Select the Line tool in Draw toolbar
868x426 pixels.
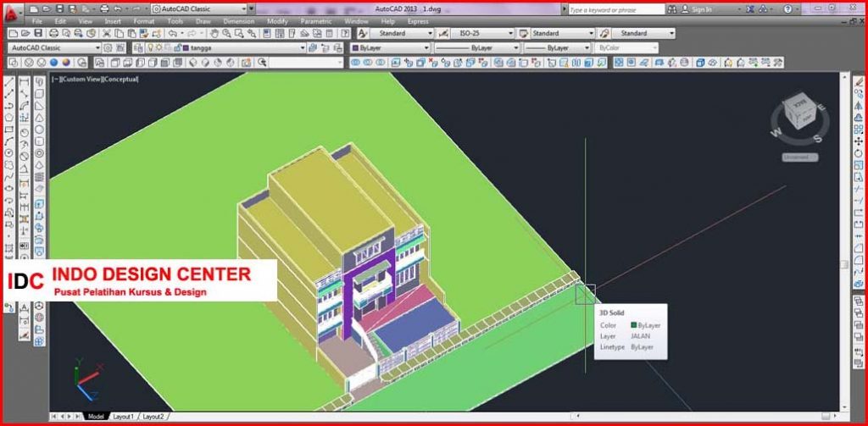point(8,82)
